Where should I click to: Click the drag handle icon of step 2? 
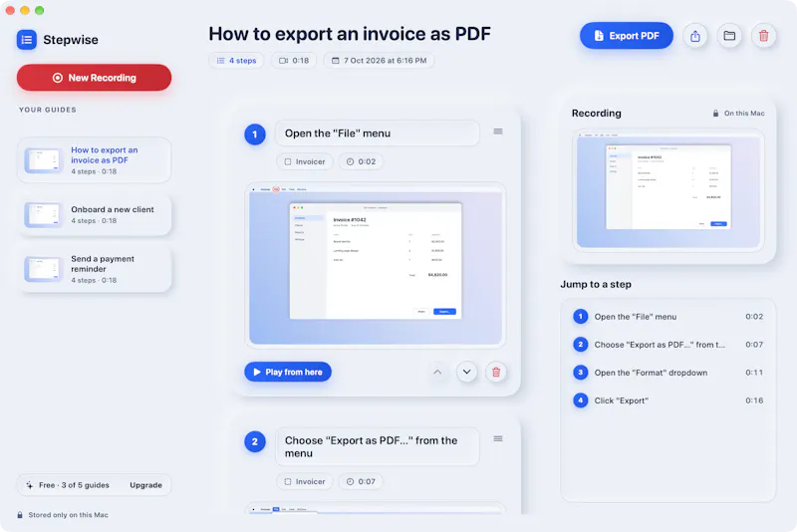(498, 438)
